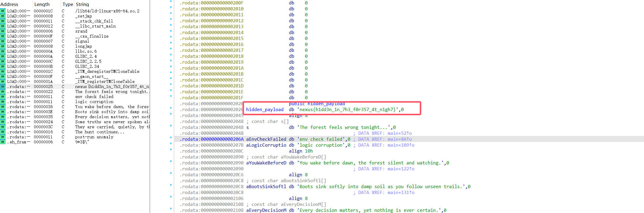Image resolution: width=644 pixels, height=213 pixels.
Task: Select the 'logic corruption' string row
Action: [94, 102]
